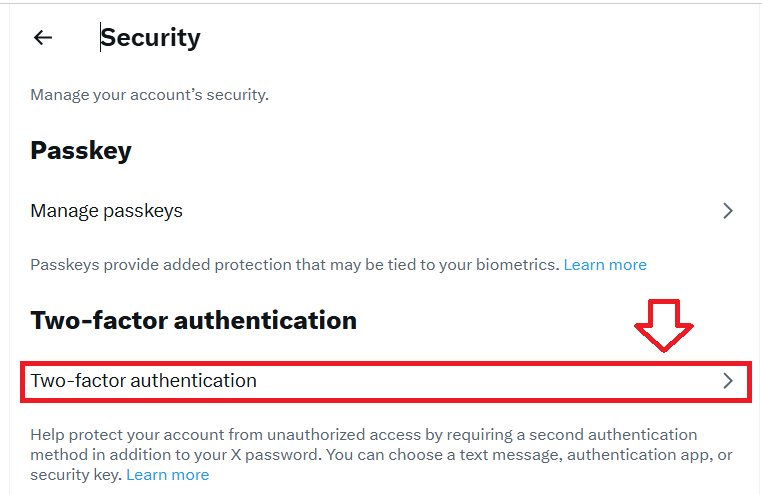Click the text cursor before Security title

click(100, 38)
